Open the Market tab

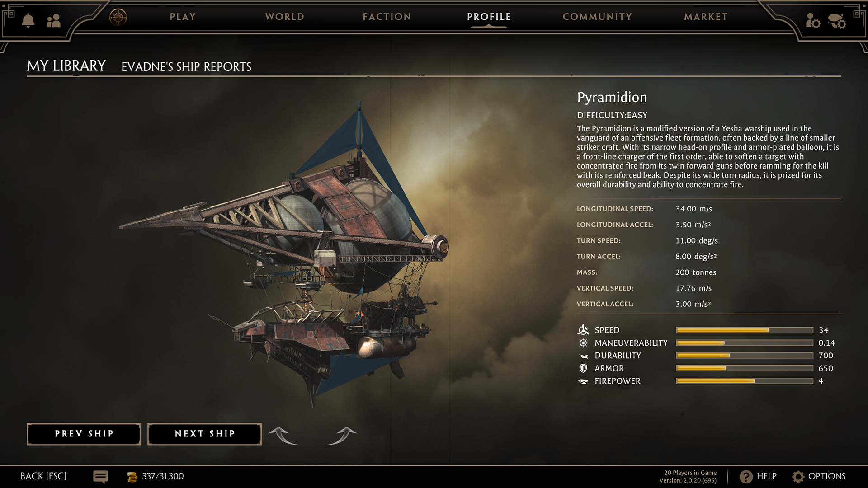[706, 17]
